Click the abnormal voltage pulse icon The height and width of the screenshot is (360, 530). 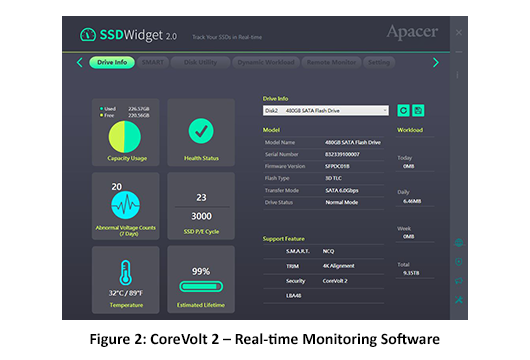125,205
